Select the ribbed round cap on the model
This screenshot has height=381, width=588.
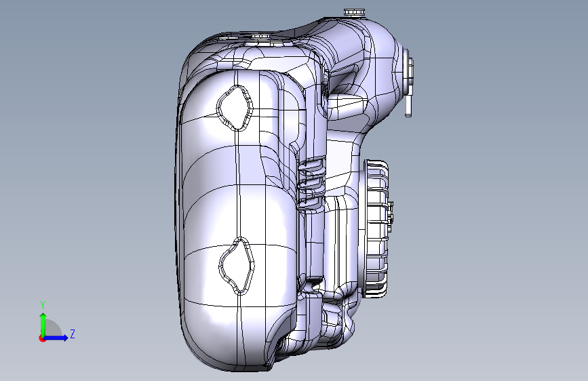pyautogui.click(x=376, y=228)
